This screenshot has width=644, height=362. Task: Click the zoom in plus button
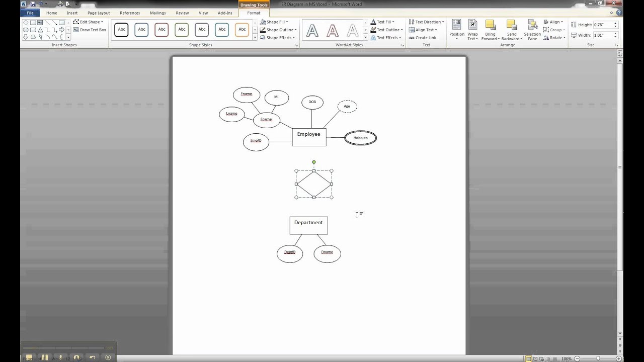pos(619,358)
